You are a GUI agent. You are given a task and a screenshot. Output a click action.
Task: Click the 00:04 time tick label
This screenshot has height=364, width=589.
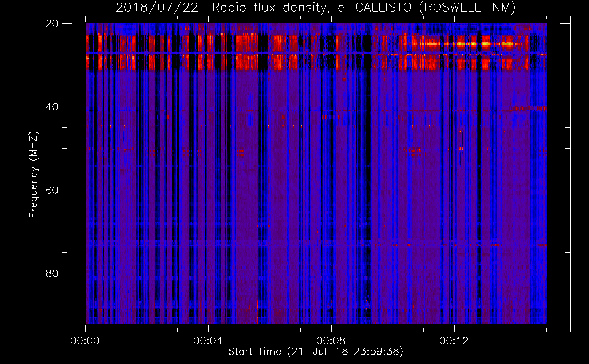(208, 341)
